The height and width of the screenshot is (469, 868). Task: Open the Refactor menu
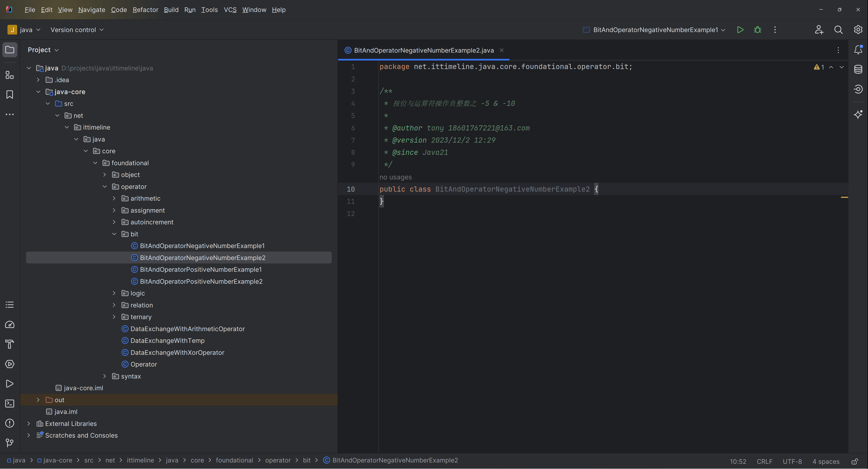click(x=145, y=10)
